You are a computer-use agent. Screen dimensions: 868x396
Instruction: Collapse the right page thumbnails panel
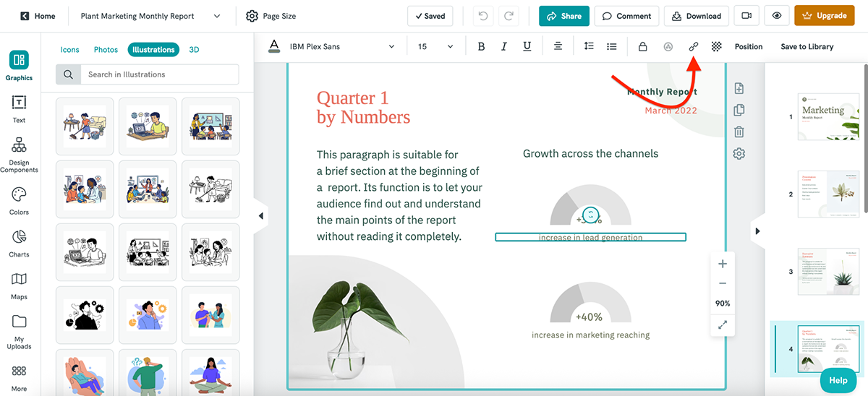(x=757, y=231)
